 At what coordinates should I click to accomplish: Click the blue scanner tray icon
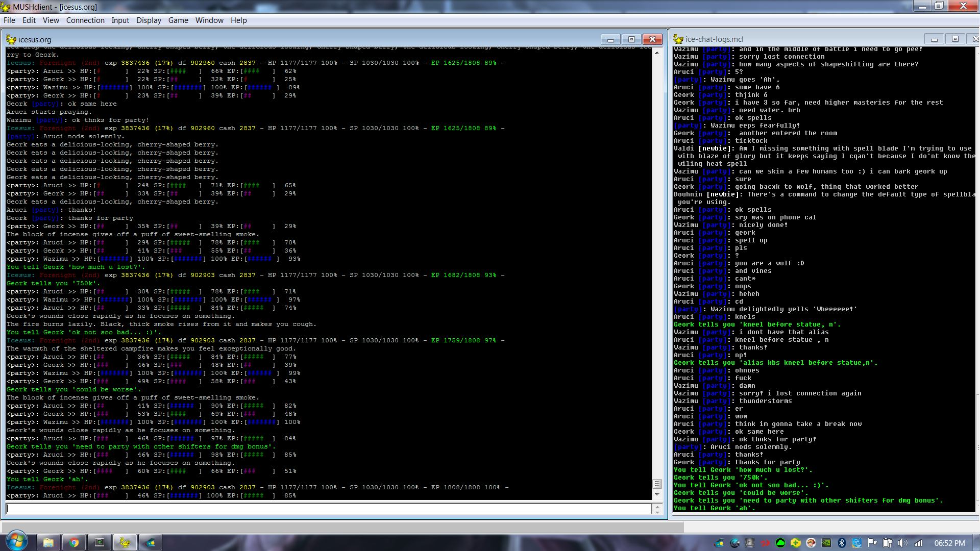tap(719, 543)
